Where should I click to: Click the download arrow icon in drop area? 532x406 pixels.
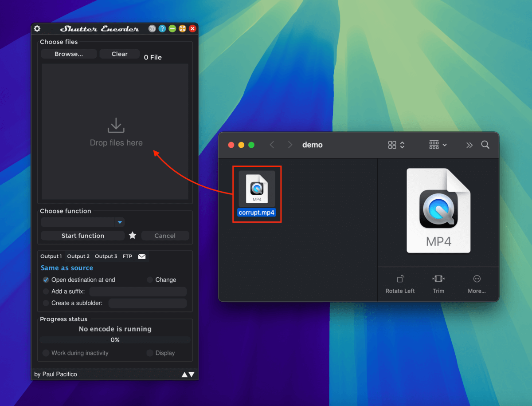(116, 126)
